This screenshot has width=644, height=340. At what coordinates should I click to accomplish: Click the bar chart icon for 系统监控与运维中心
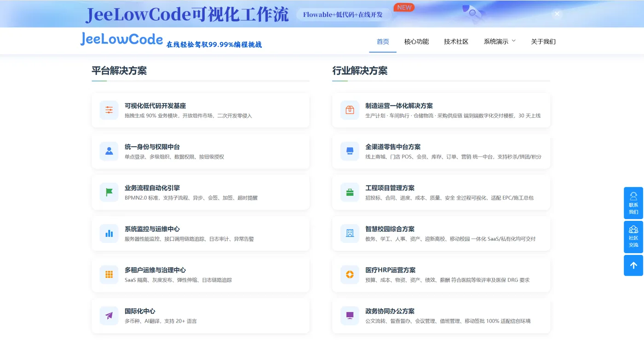point(109,233)
